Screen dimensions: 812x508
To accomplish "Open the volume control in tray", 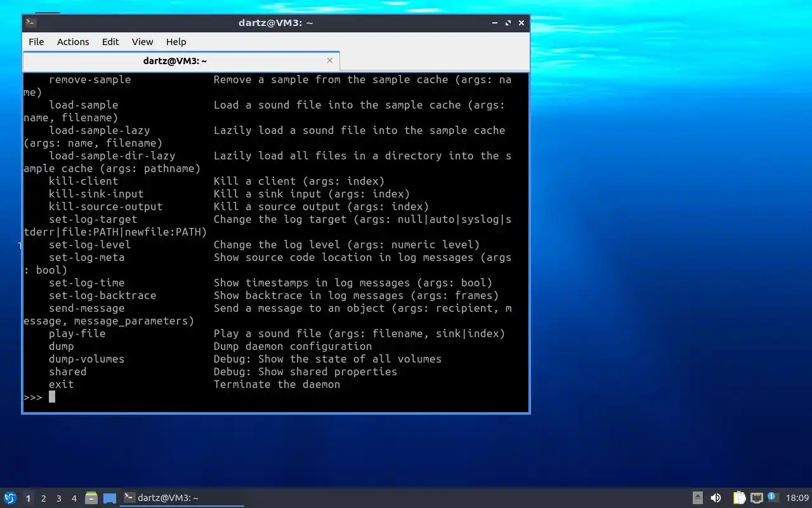I will 716,498.
